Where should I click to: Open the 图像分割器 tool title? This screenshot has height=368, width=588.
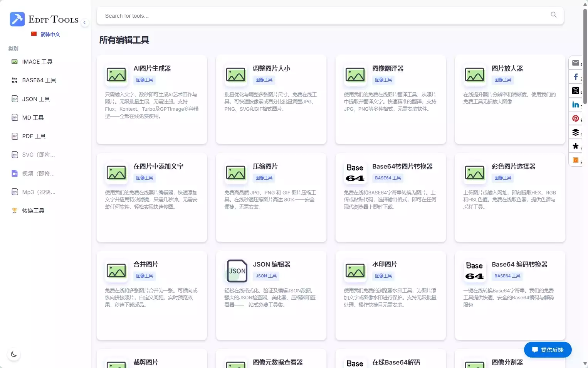[507, 362]
